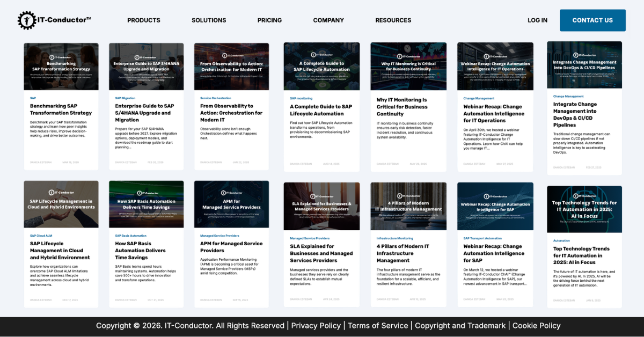Open Benchmarking SAP Transformation Strategy thumbnail
Image resolution: width=644 pixels, height=337 pixels.
click(61, 67)
